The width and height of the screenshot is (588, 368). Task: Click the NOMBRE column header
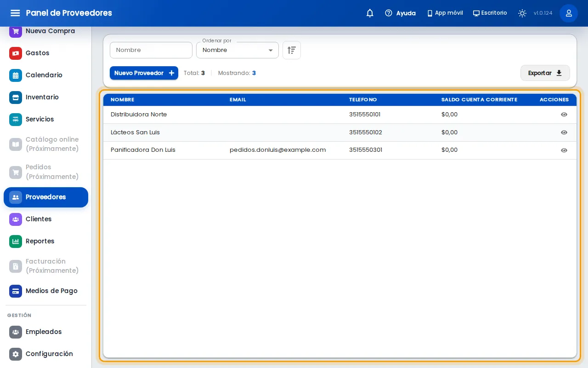(123, 100)
